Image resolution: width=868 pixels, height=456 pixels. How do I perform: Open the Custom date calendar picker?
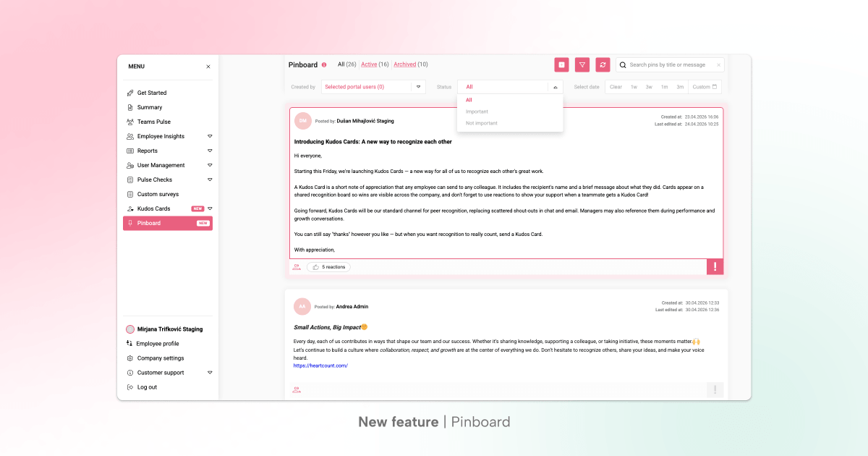(x=705, y=87)
